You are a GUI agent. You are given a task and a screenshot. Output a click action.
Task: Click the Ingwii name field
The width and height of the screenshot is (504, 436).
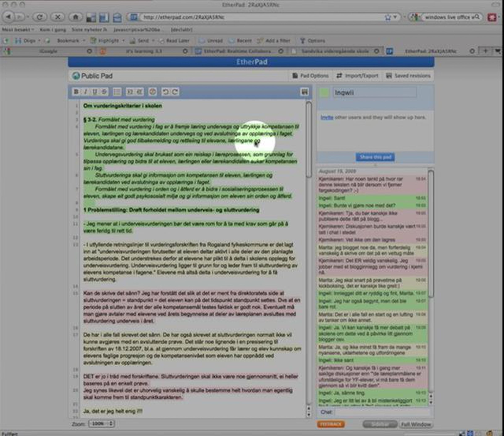click(375, 92)
